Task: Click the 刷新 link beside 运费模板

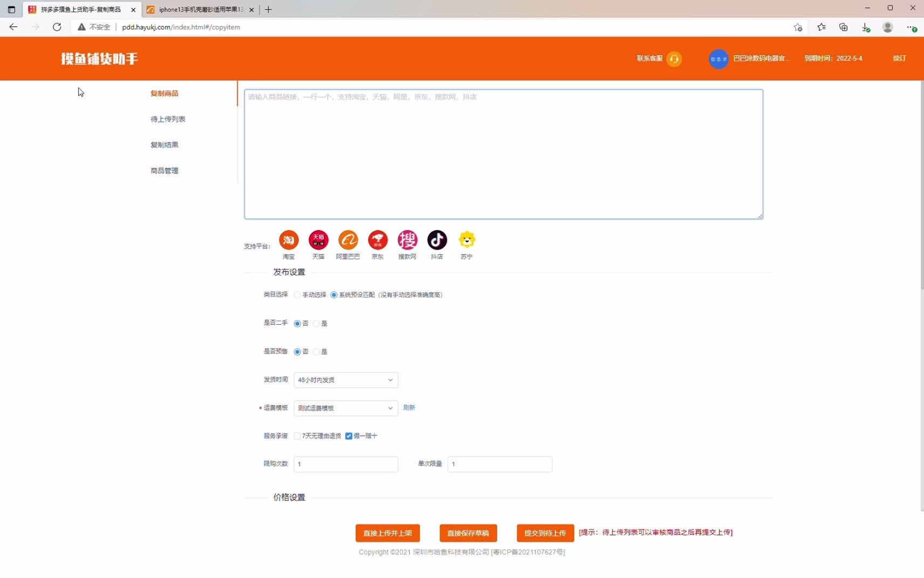Action: (409, 408)
